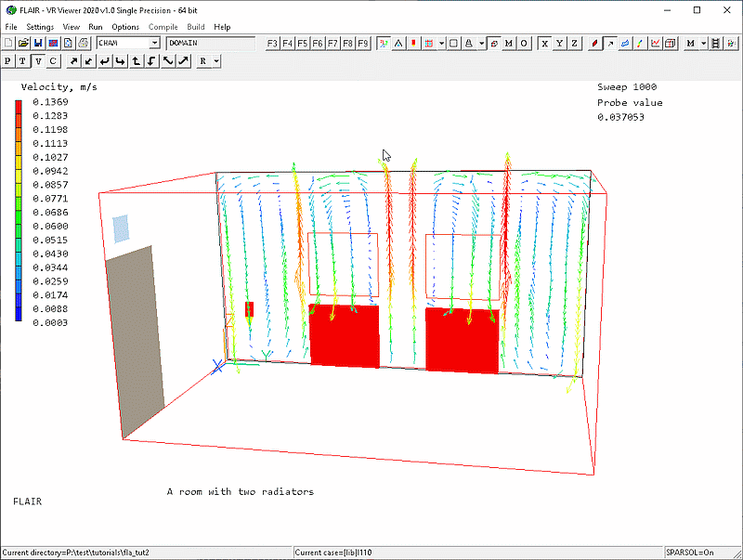Viewport: 743px width, 560px height.
Task: Toggle the red contour display icon
Action: tap(594, 43)
